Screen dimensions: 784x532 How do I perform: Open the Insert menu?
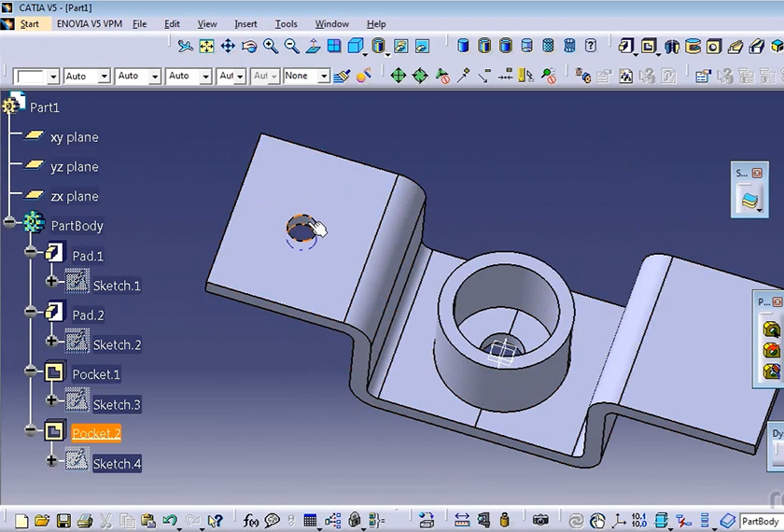click(x=245, y=23)
